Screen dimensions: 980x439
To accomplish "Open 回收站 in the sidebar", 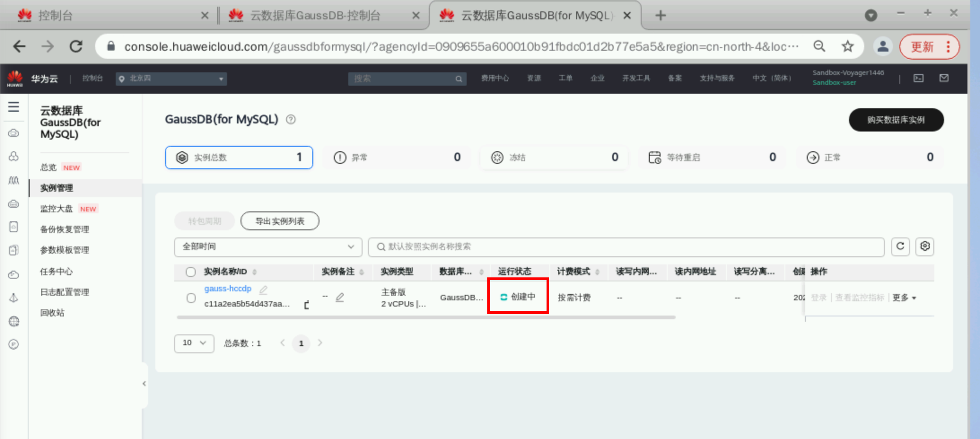I will coord(52,313).
